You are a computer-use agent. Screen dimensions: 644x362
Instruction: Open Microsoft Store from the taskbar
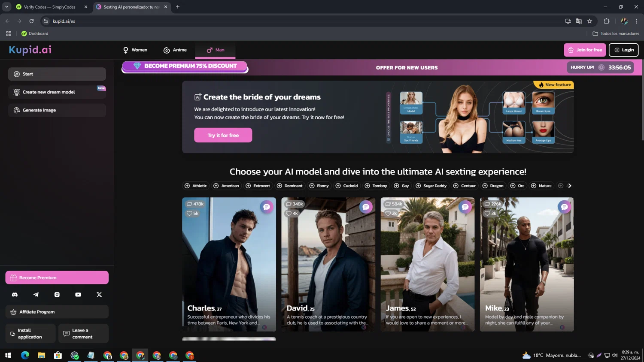58,355
